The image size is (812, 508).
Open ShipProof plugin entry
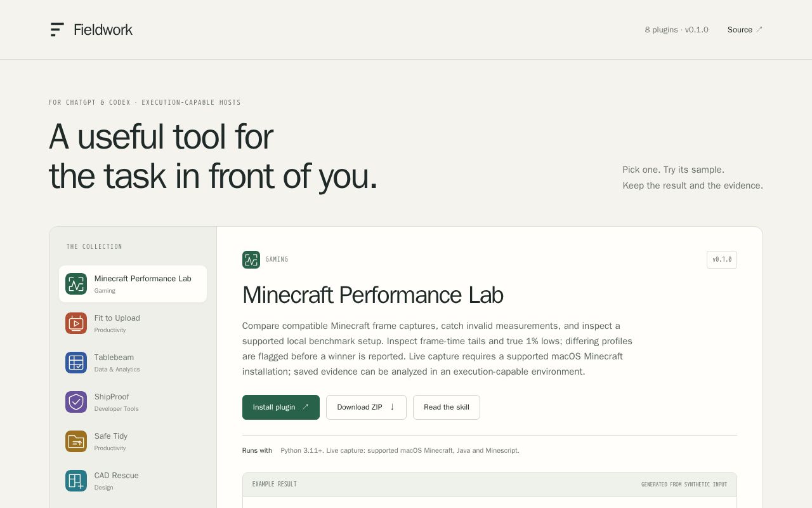133,402
